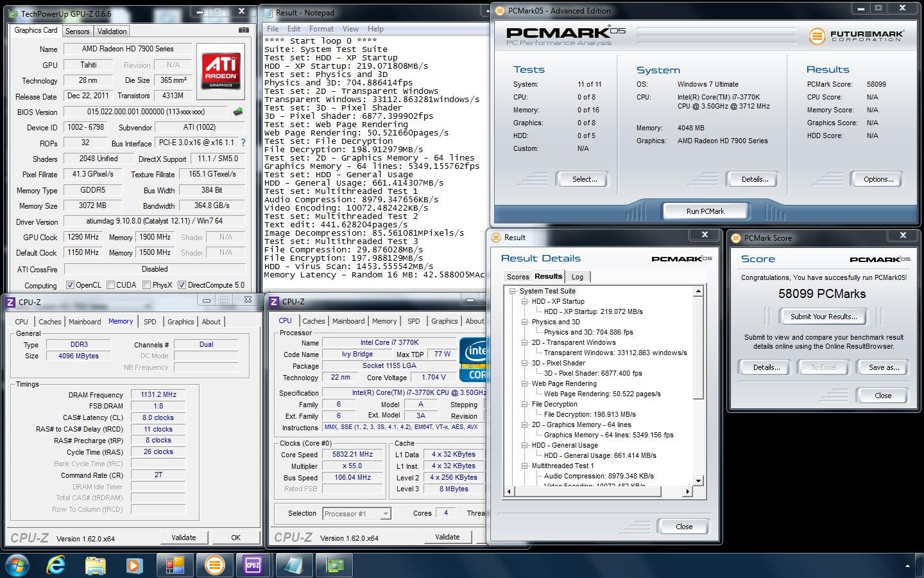Click the SPD tab in CPU-Z memory window
Viewport: 924px width, 578px height.
tap(150, 322)
